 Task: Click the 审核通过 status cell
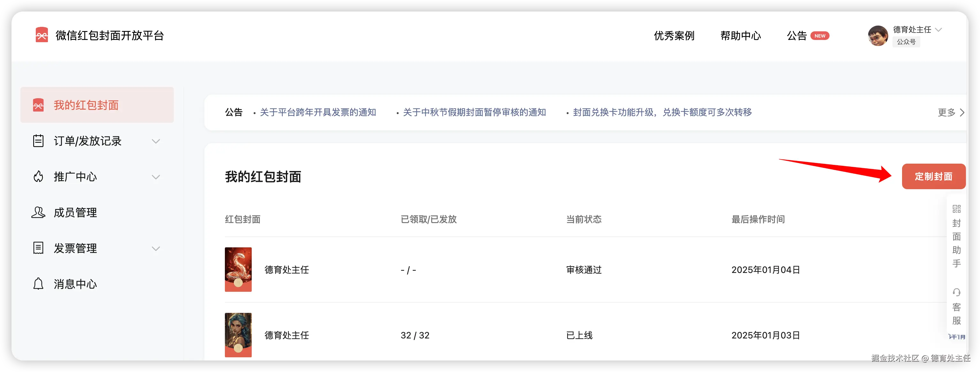coord(584,270)
